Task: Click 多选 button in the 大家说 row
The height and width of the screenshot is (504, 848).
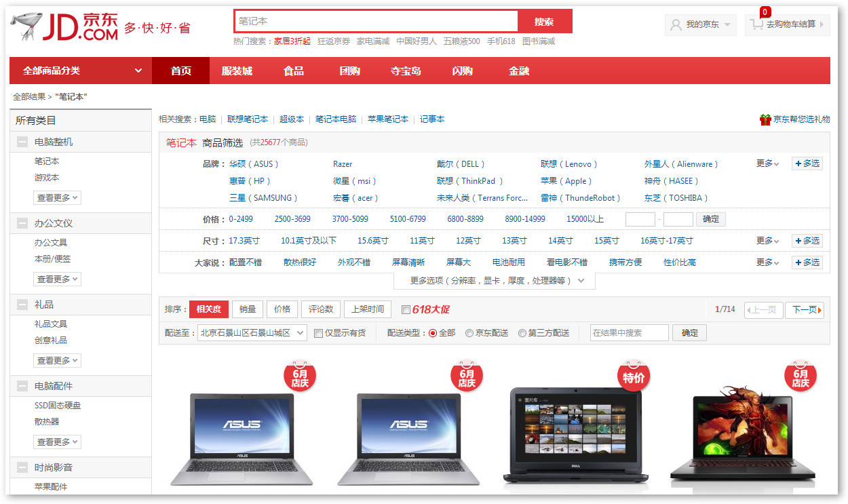Action: tap(807, 263)
